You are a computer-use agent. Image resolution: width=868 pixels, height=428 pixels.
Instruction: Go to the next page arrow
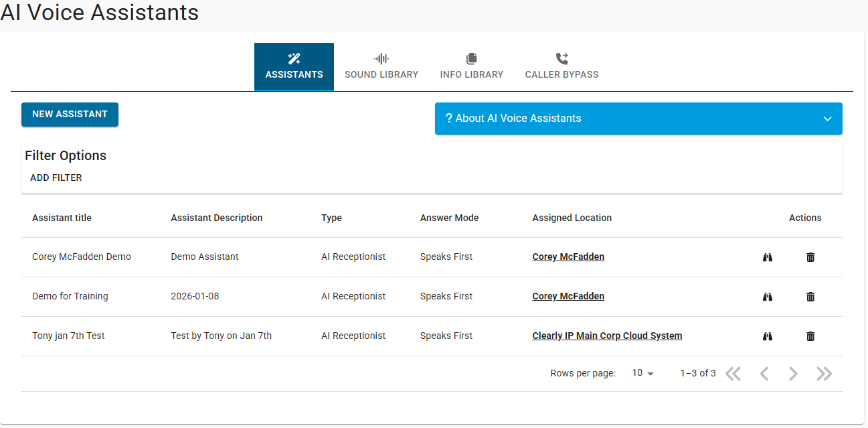[793, 374]
